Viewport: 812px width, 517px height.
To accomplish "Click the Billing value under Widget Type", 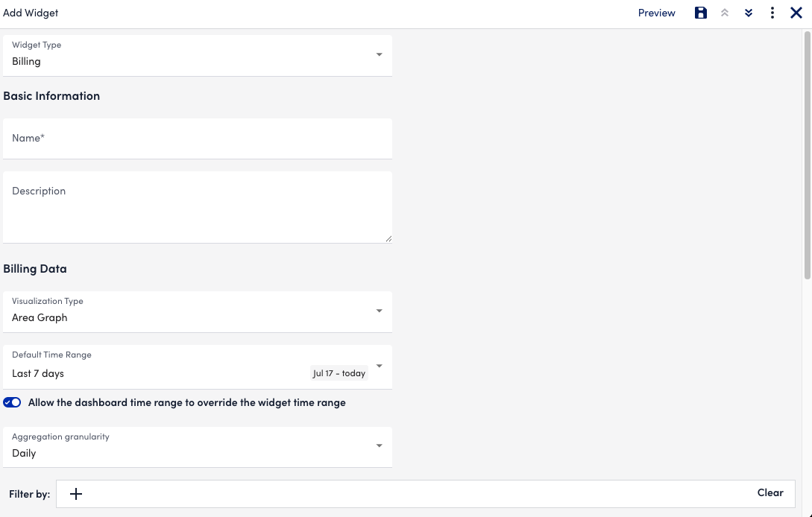I will pyautogui.click(x=26, y=61).
